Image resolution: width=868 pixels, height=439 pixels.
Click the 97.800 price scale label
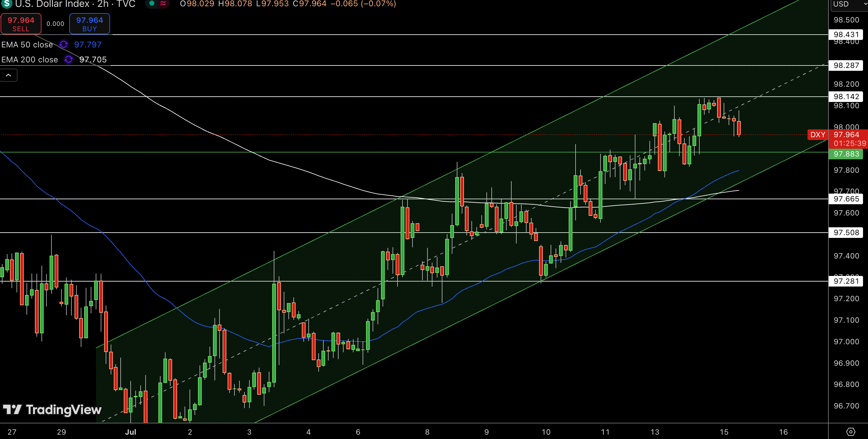[x=846, y=170]
